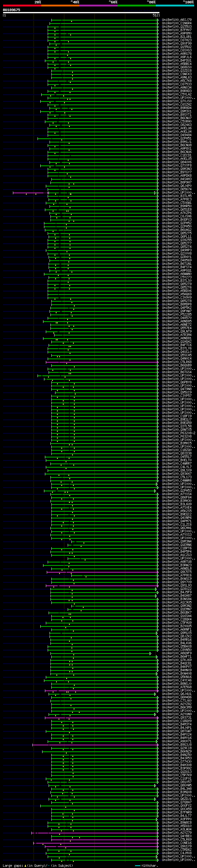
Task: Click hit label UniRef100_Q6PBY8
Action: (x=177, y=382)
